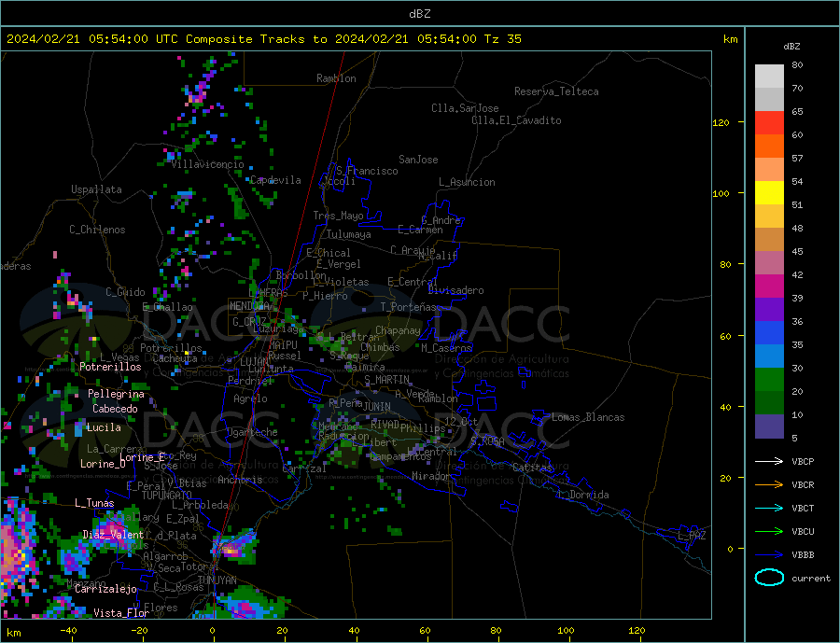Click the TUNUYAN map label
This screenshot has width=840, height=643.
217,580
